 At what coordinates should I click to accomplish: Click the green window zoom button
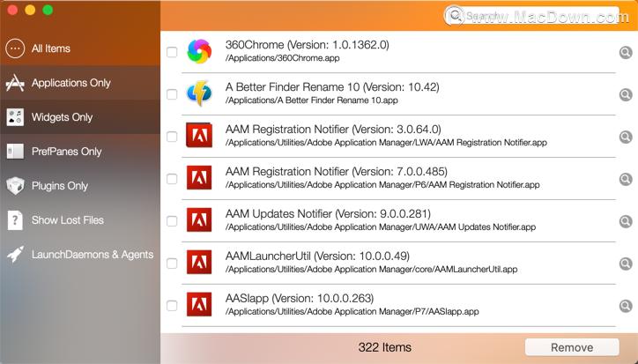pyautogui.click(x=48, y=10)
